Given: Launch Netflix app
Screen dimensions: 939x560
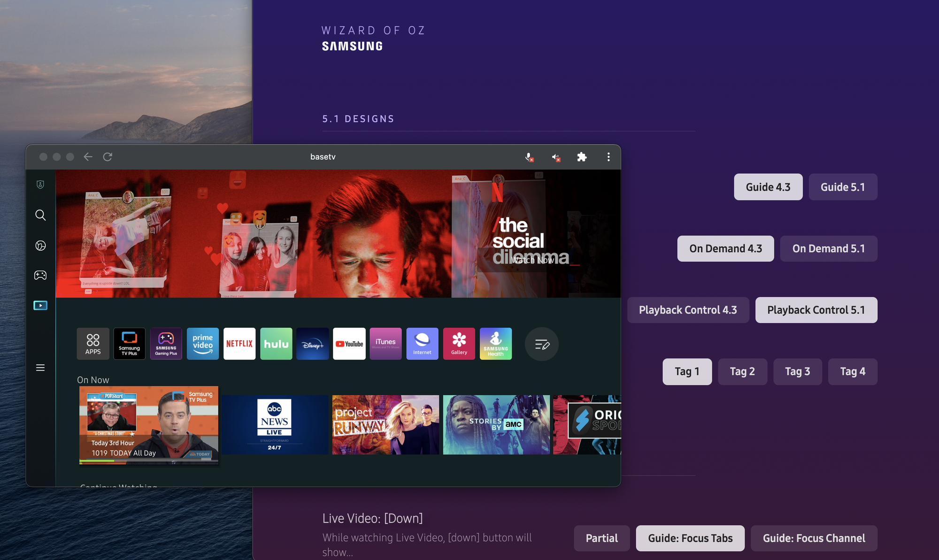Looking at the screenshot, I should point(239,344).
